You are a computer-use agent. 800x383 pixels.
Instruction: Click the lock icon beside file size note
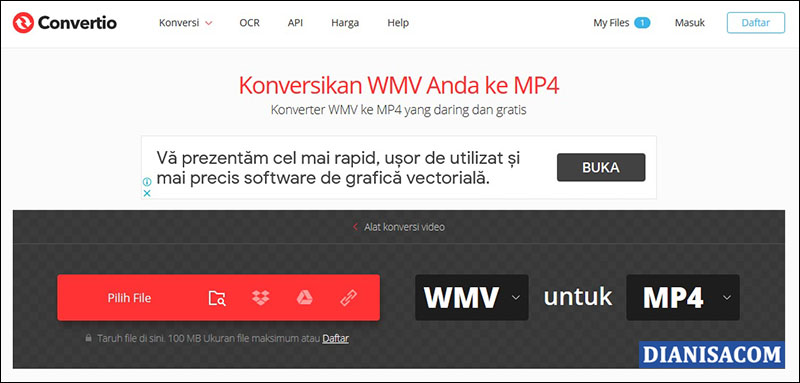(x=88, y=338)
